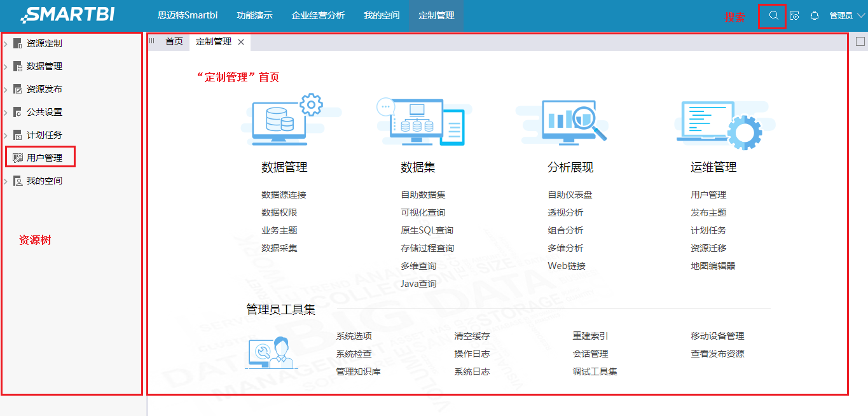Click the 我的空间 sidebar icon
868x416 pixels.
point(18,181)
